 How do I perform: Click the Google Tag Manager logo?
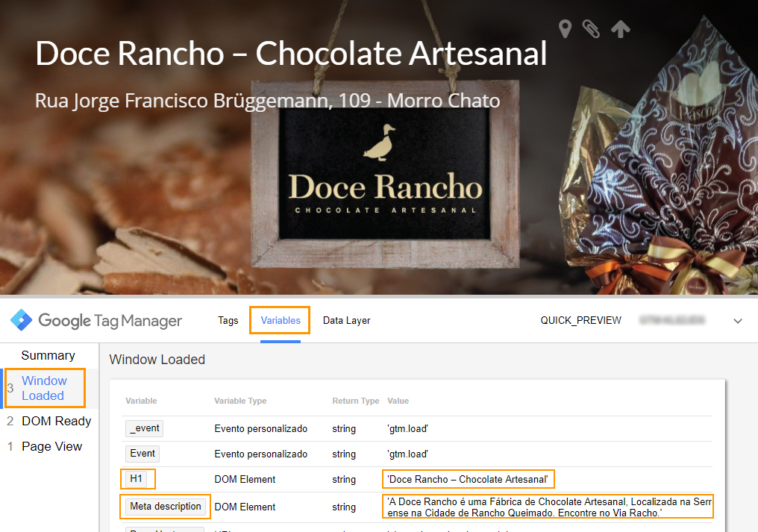96,320
